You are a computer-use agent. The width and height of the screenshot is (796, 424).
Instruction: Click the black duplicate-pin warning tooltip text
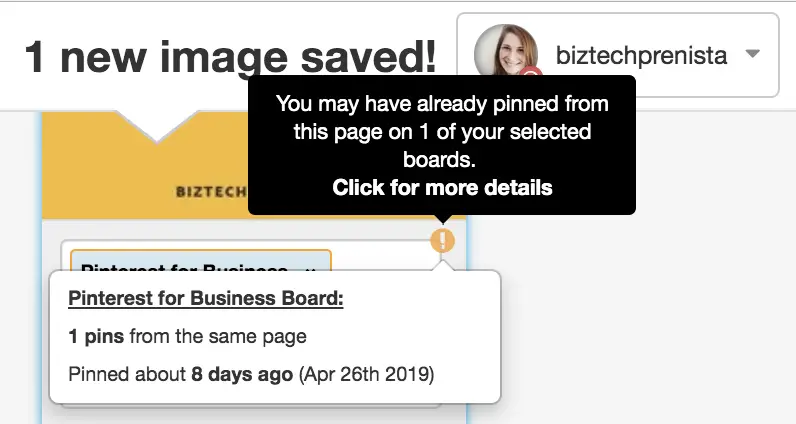(x=442, y=132)
